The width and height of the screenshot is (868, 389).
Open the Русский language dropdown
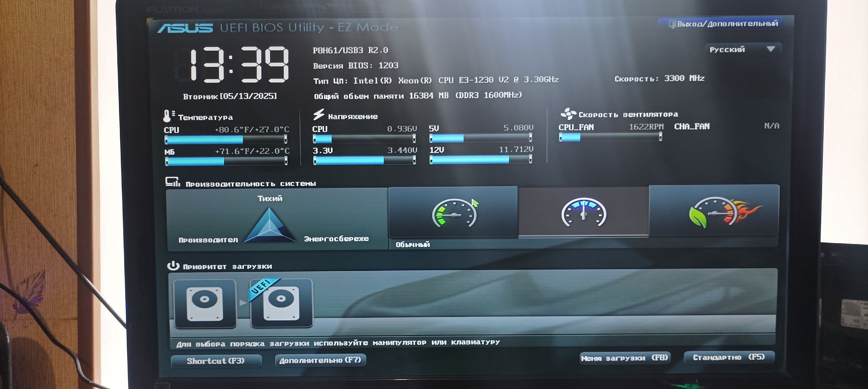click(x=743, y=49)
